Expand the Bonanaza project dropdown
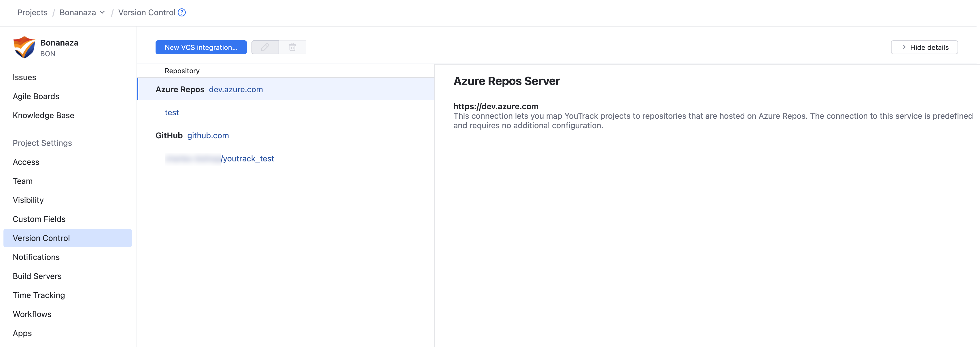The width and height of the screenshot is (980, 347). coord(102,12)
